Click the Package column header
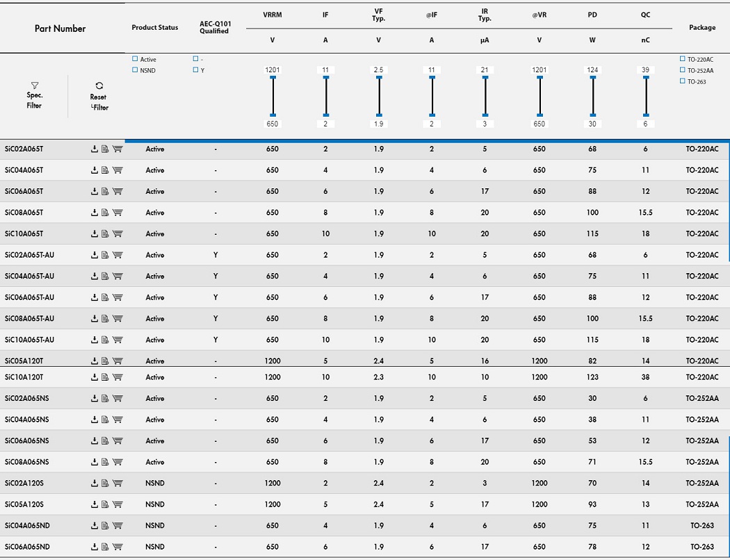Screen dimensions: 730x560 [701, 28]
